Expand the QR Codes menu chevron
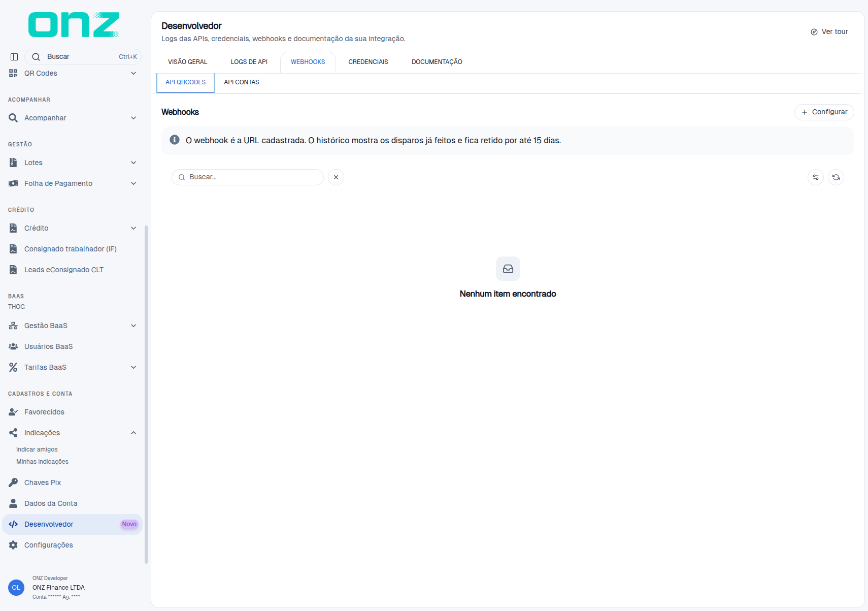This screenshot has width=868, height=611. 133,73
